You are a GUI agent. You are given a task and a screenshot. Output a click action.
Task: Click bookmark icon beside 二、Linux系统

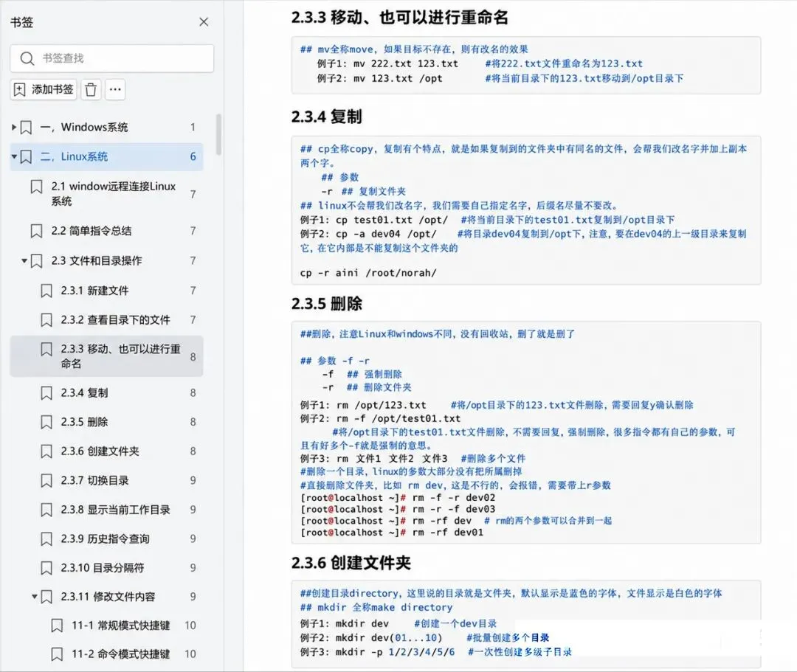click(x=26, y=156)
